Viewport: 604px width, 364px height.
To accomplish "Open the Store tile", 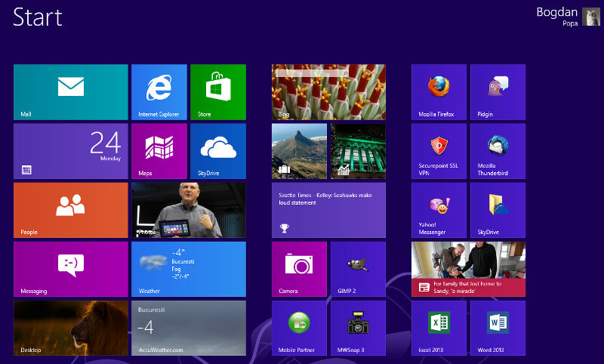I will click(218, 92).
